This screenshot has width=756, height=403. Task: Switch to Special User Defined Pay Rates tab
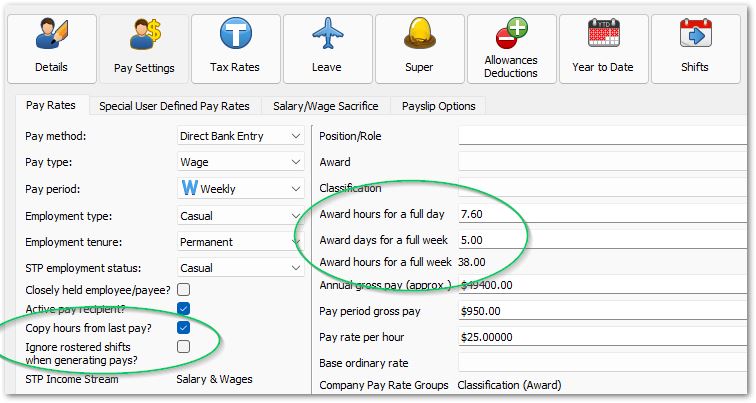tap(175, 106)
